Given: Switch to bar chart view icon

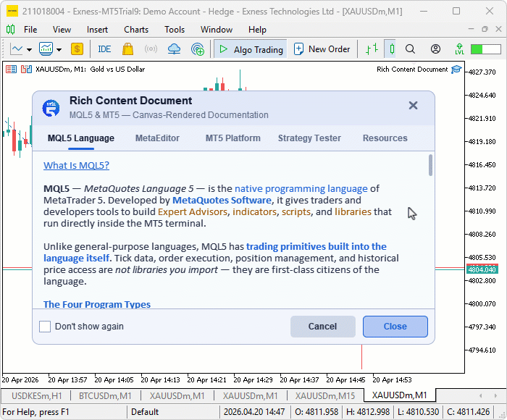Looking at the screenshot, I should (x=372, y=49).
